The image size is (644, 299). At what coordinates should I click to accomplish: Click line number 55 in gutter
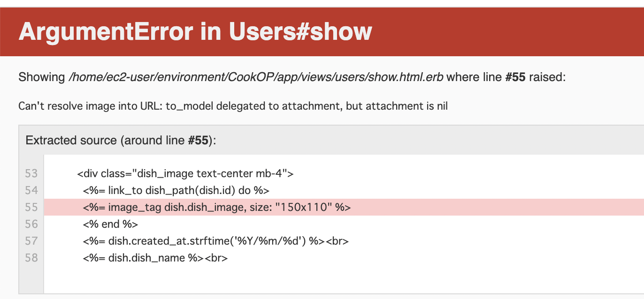pos(31,207)
